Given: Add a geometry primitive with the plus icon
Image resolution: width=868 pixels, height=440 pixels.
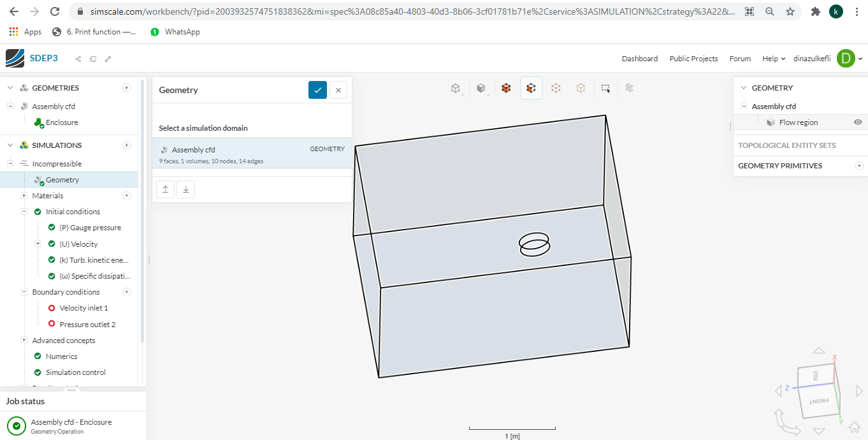Looking at the screenshot, I should click(x=859, y=166).
